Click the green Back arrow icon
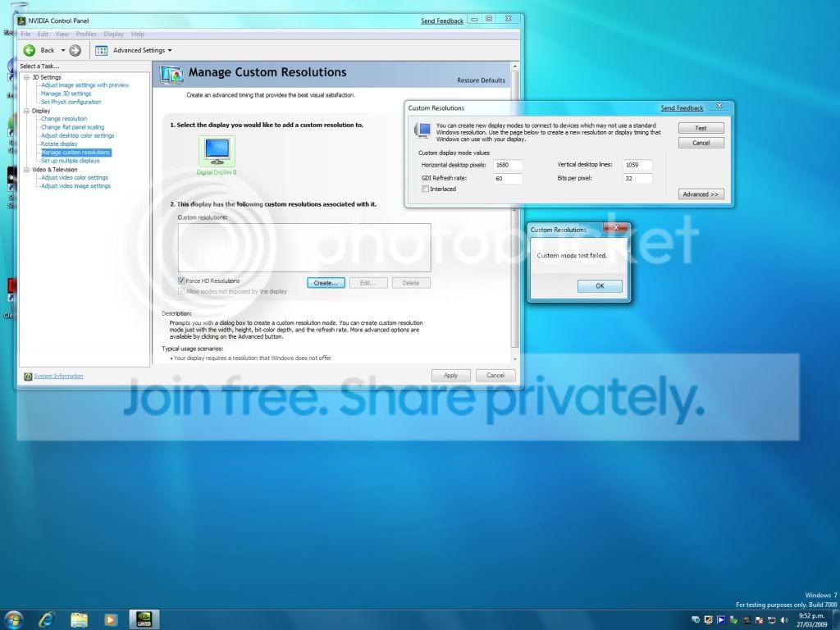Screen dimensions: 840x630 (30, 50)
